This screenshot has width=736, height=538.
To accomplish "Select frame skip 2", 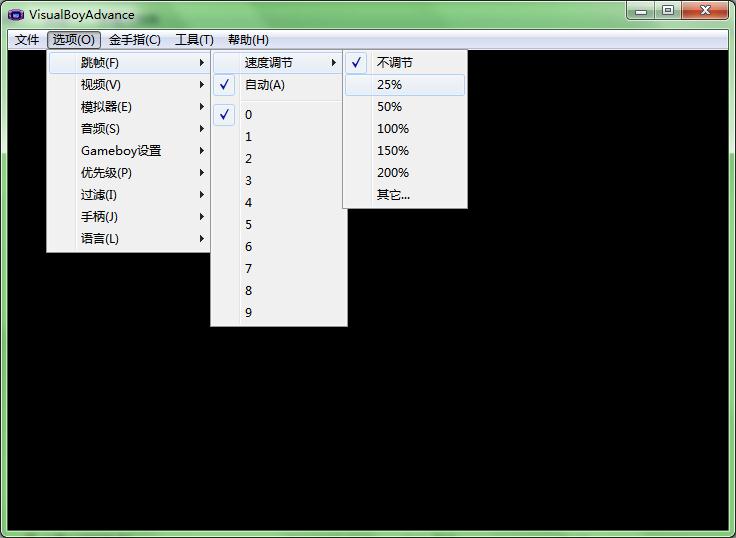I will point(279,159).
